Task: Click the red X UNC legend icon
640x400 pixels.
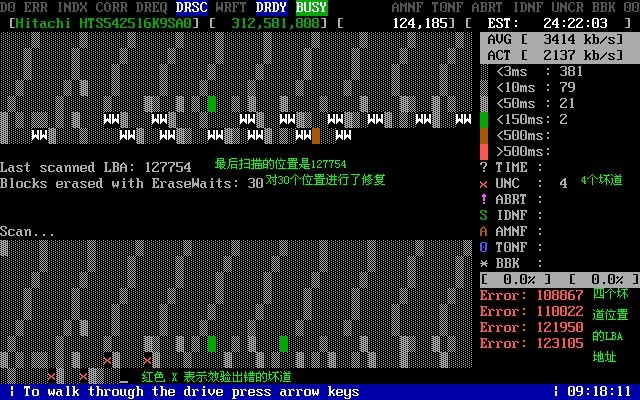Action: [484, 184]
